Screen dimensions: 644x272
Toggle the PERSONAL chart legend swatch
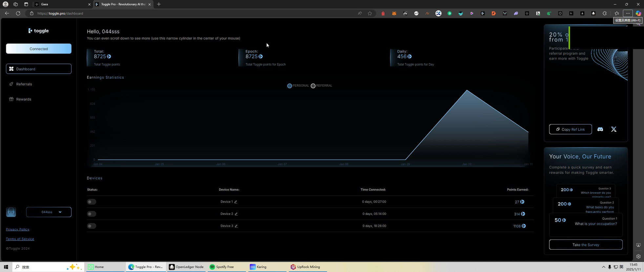tap(289, 86)
